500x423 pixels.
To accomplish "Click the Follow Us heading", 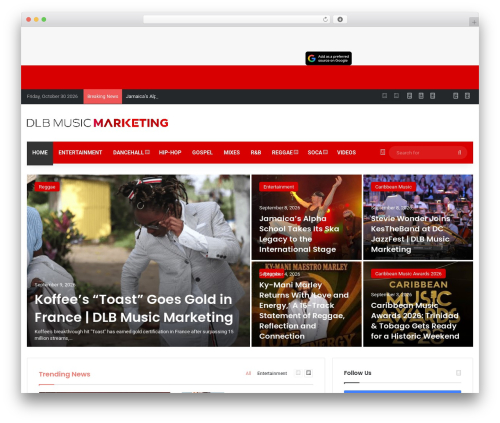I will [357, 373].
